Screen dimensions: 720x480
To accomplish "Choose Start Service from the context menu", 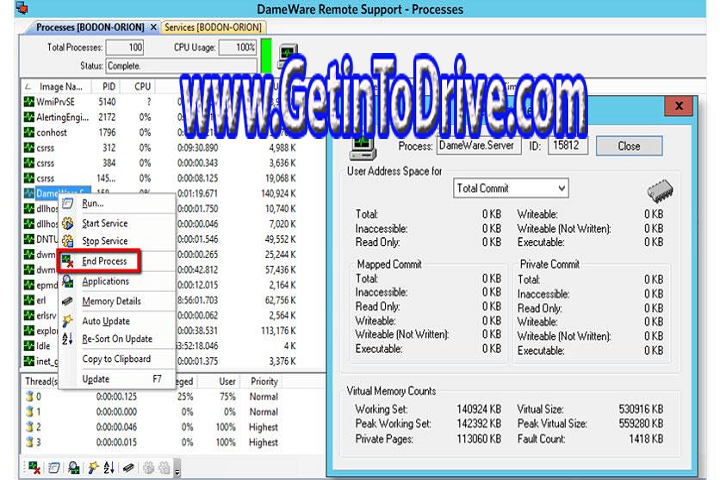I will [118, 223].
